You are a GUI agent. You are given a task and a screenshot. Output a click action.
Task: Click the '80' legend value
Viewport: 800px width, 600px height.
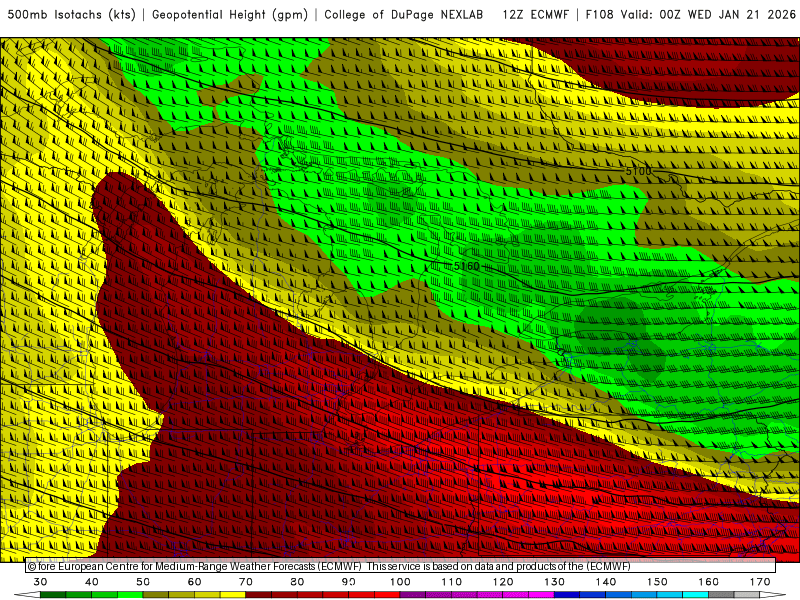click(297, 582)
